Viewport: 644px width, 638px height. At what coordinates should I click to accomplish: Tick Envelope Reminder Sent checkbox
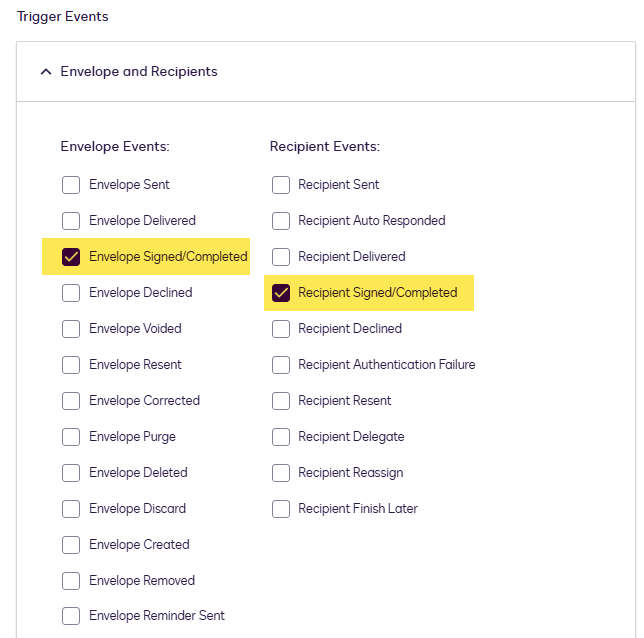(71, 617)
